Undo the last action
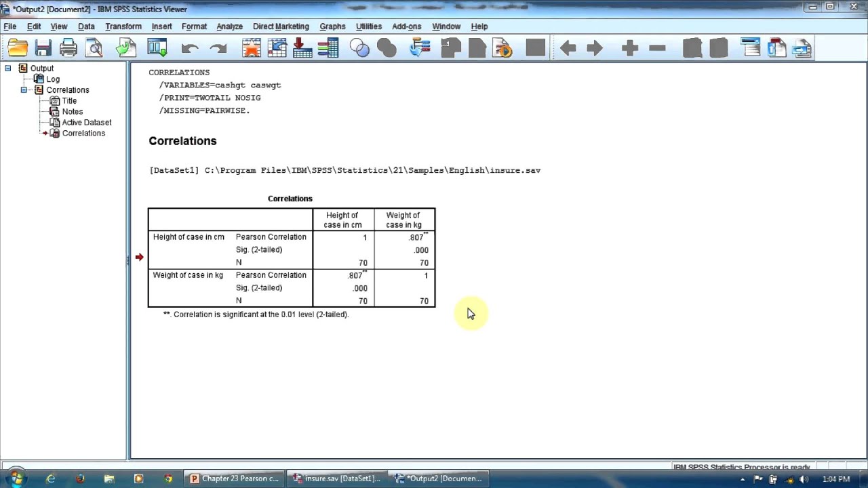Image resolution: width=868 pixels, height=488 pixels. [x=190, y=48]
